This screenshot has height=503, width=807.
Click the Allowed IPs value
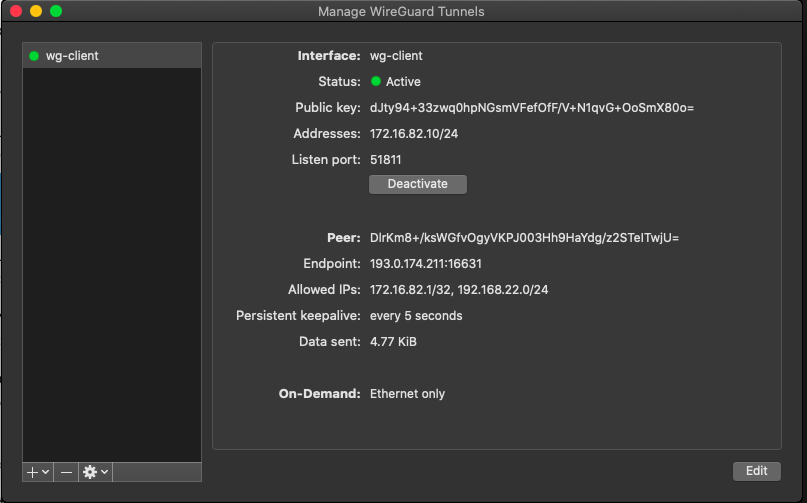(x=473, y=290)
